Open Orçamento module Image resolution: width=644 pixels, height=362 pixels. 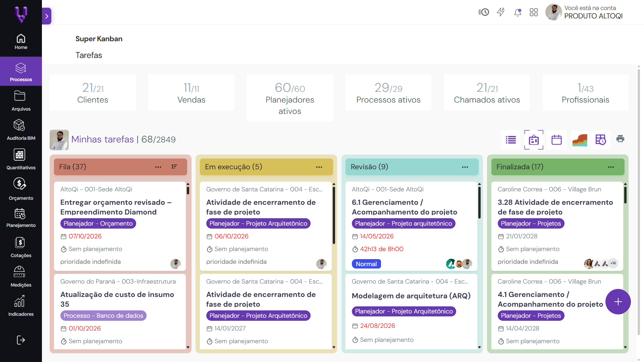coord(21,189)
